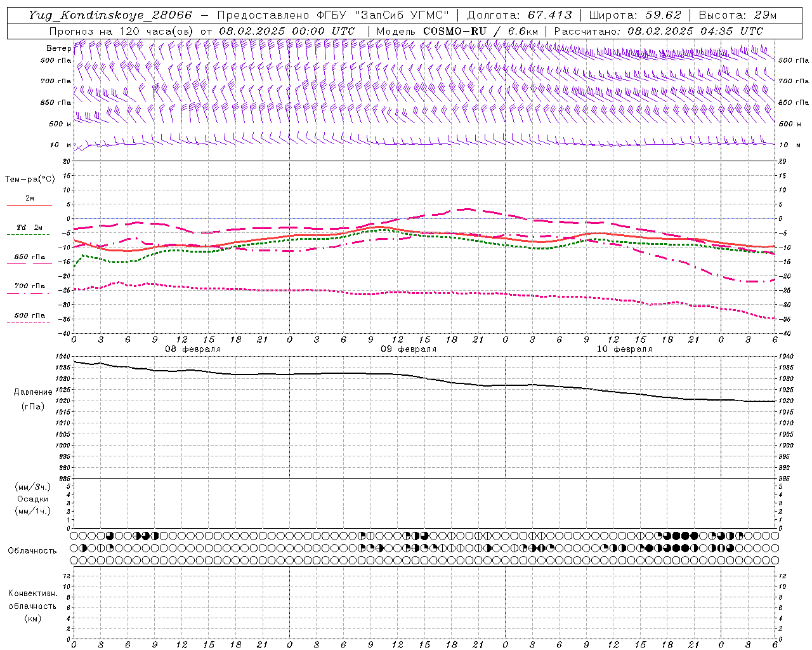812x650 pixels.
Task: Click the right pressure axis value 1030
Action: coord(785,379)
